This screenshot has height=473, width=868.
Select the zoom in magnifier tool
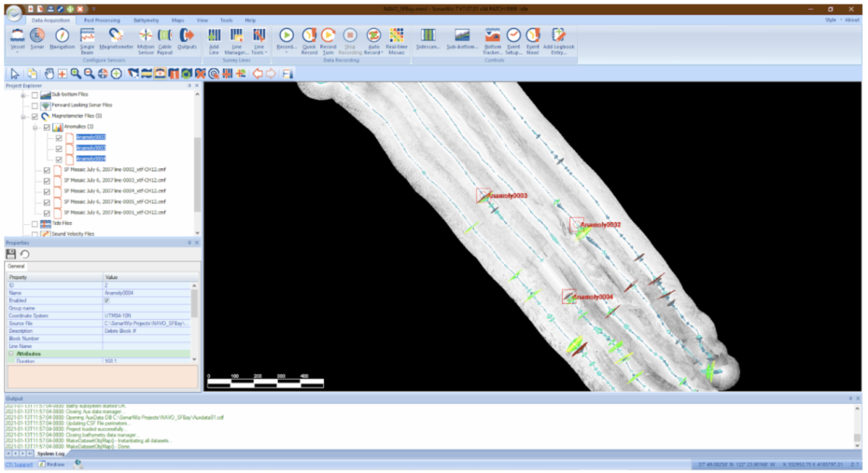(76, 74)
